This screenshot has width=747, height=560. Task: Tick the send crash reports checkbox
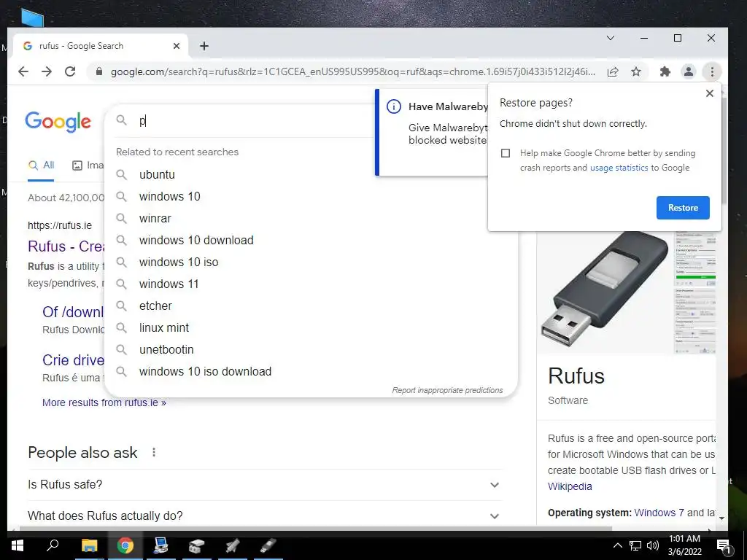point(506,153)
